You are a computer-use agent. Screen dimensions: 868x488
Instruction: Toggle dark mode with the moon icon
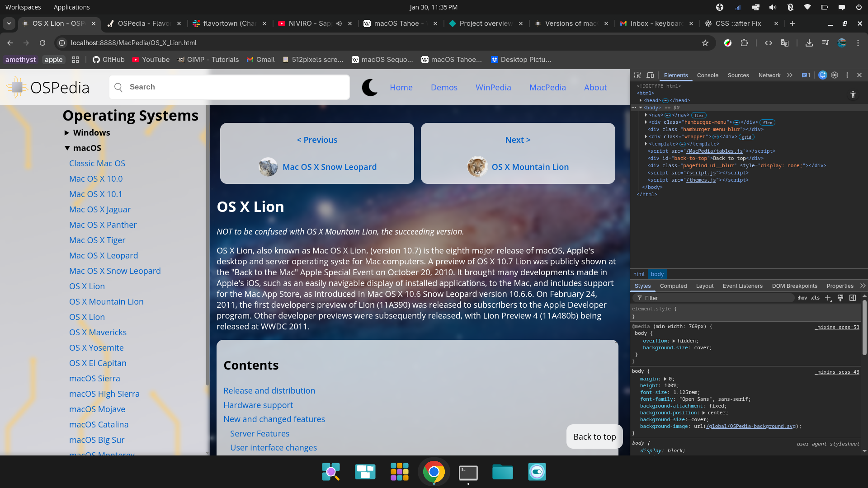[x=369, y=87]
